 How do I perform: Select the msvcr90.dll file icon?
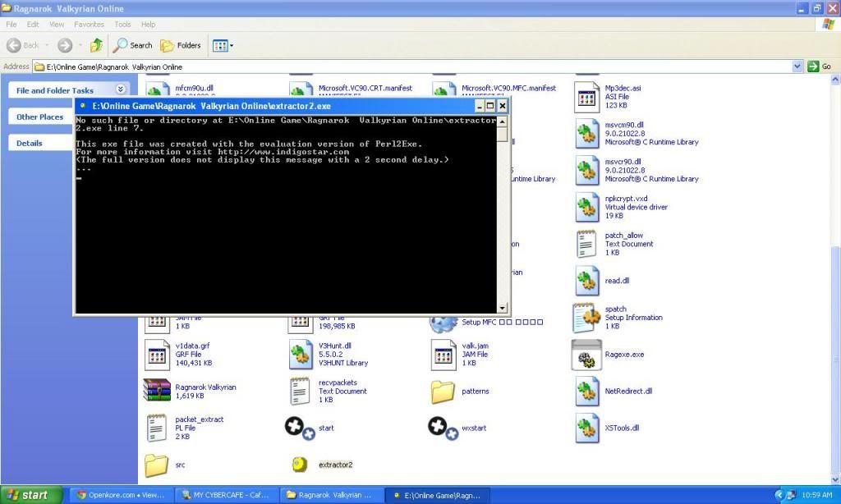coord(586,171)
